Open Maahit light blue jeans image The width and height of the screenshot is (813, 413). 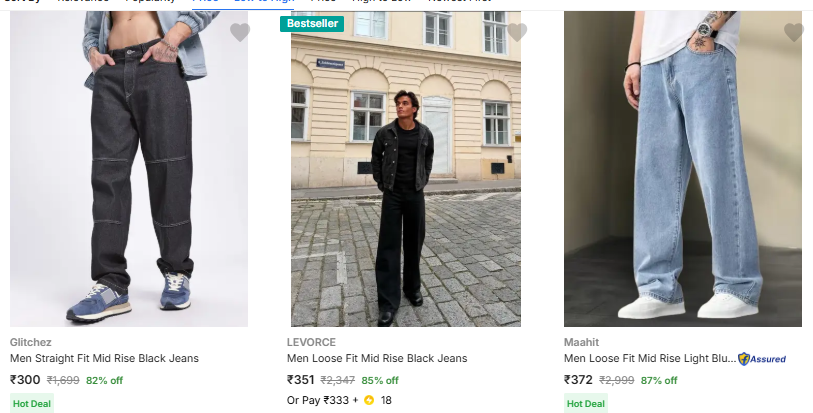pos(683,170)
